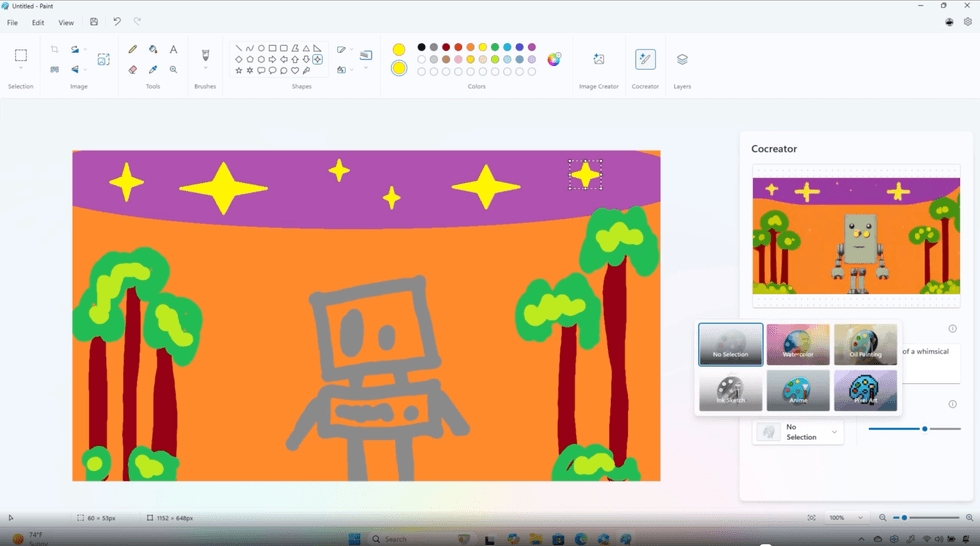Select the Color picker eyedropper tool
This screenshot has width=980, height=546.
(153, 70)
